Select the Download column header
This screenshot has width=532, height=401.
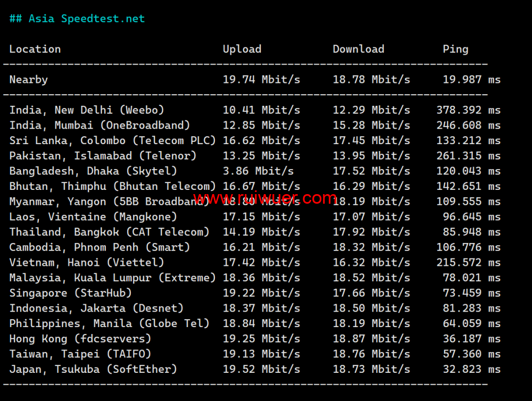click(358, 49)
